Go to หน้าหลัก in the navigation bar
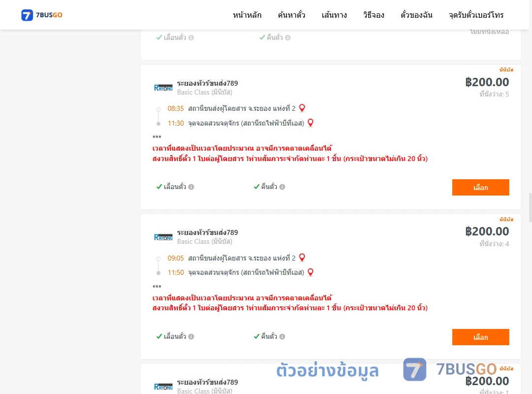Screen dimensions: 532x394 247,15
